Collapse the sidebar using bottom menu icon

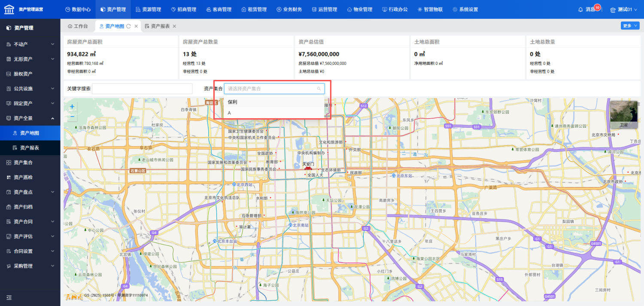9,297
